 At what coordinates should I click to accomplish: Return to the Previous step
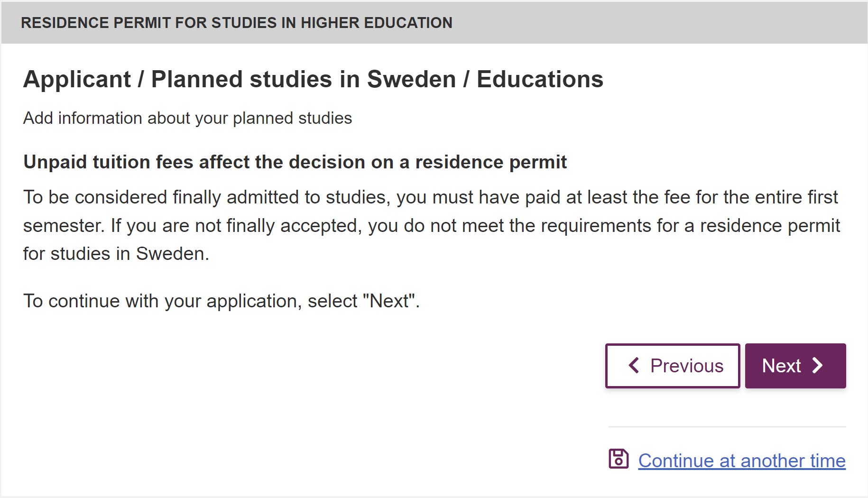click(673, 366)
